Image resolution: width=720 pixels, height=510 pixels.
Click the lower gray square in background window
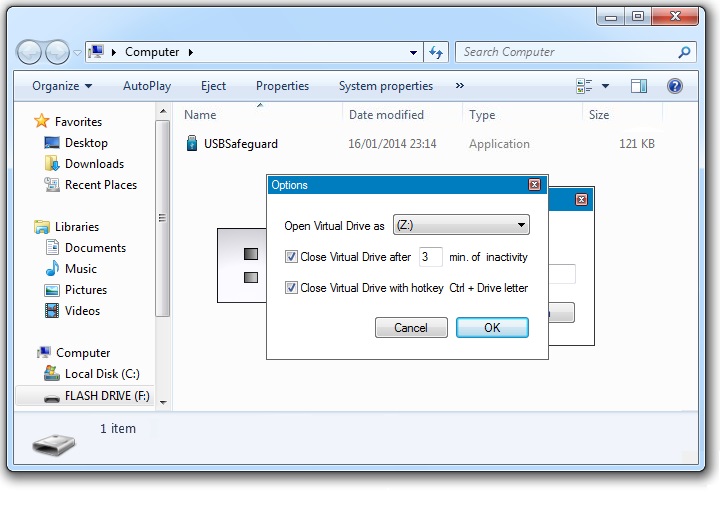point(251,277)
